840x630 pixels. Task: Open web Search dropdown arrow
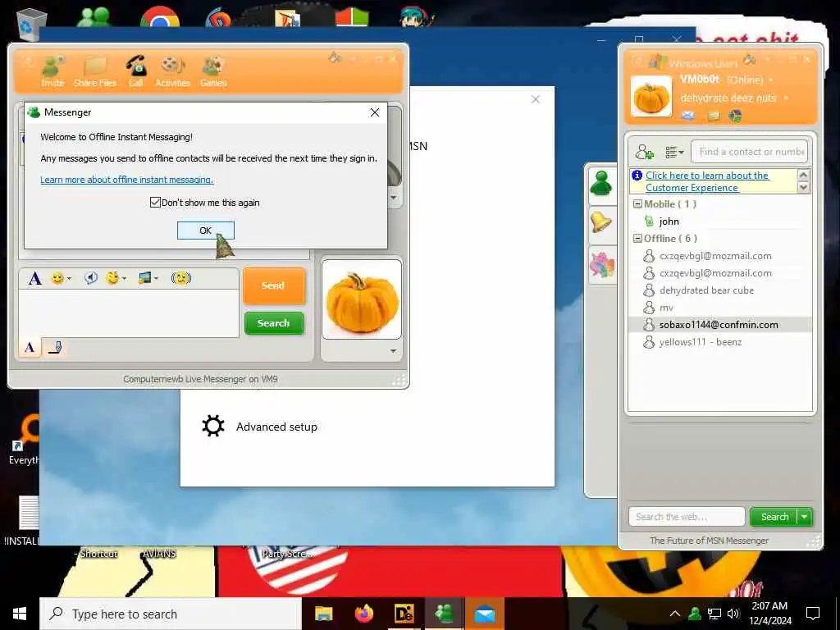[805, 517]
